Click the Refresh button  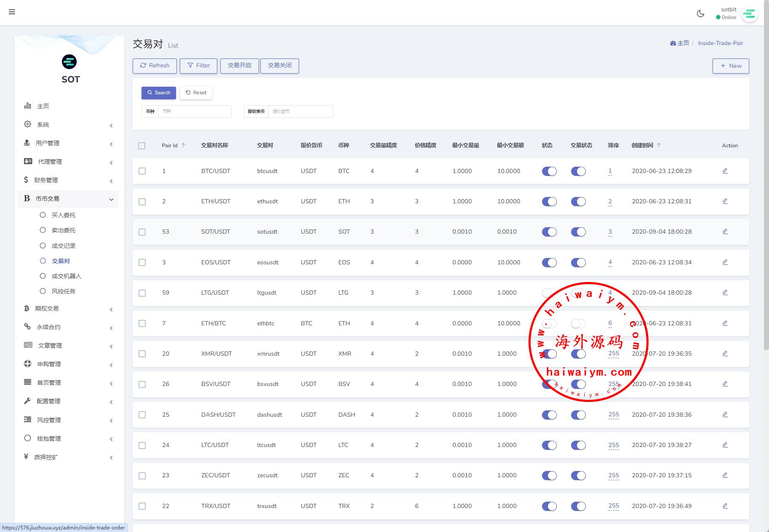155,66
